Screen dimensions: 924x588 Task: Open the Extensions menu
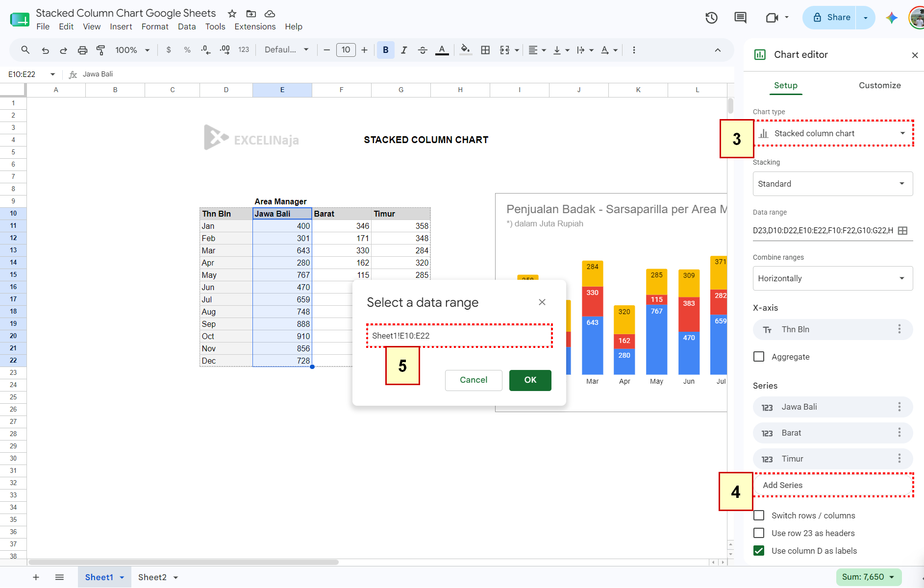point(255,26)
